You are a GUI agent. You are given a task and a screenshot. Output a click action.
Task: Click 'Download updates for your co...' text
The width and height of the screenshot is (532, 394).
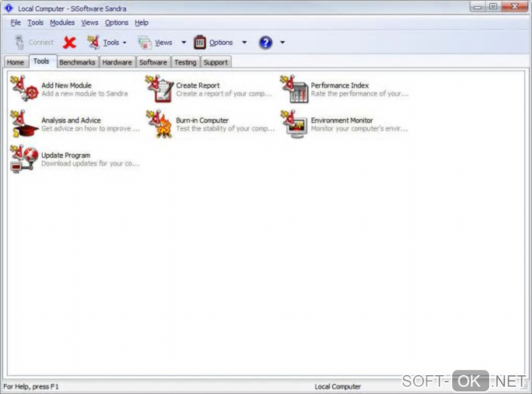tap(90, 164)
